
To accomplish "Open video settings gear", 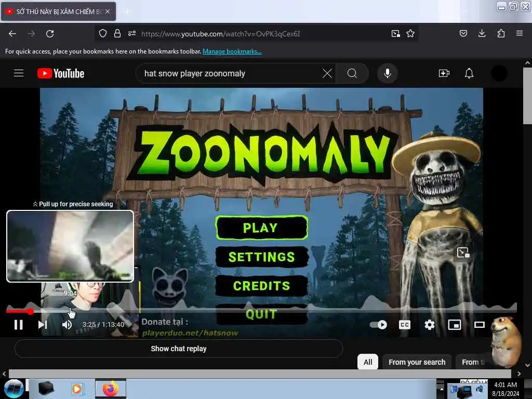I will pos(430,325).
